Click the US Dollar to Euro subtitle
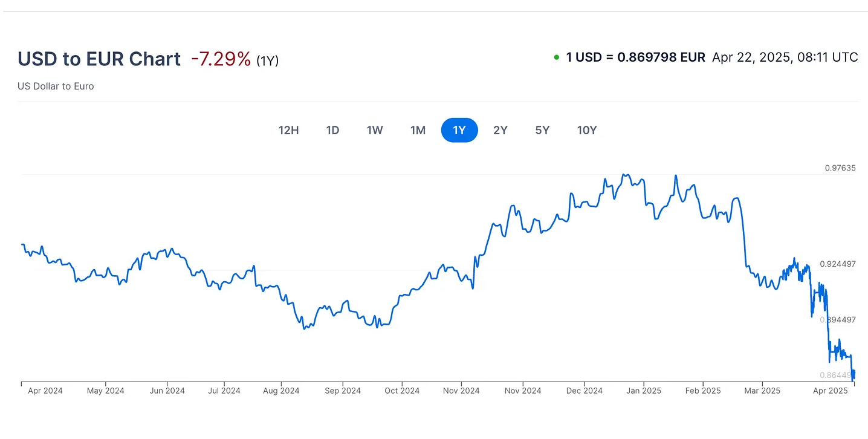 click(56, 86)
